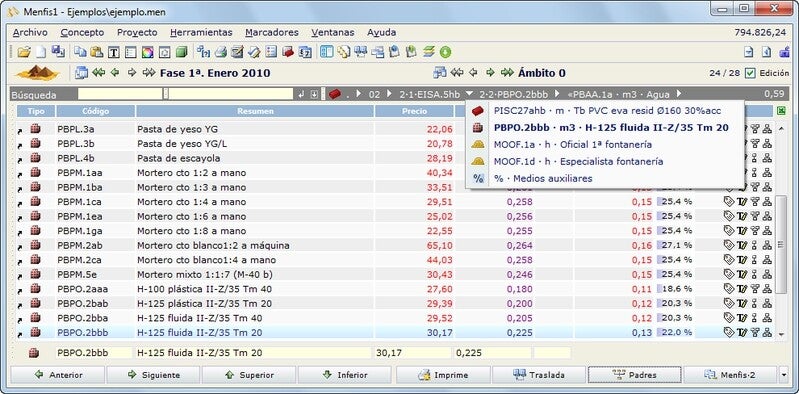Screen dimensions: 799x394
Task: Expand the arrow after 2·2·PBPO.2bbb breadcrumb
Action: (x=556, y=94)
